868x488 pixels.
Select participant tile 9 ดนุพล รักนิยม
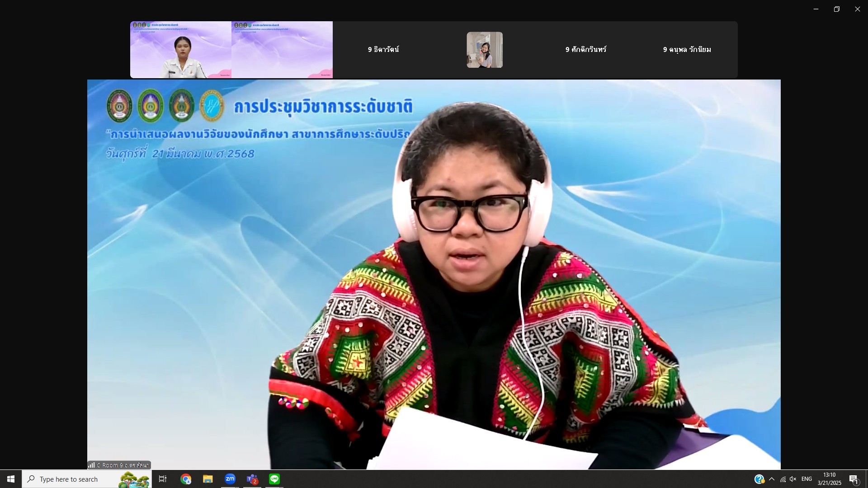[x=687, y=50]
